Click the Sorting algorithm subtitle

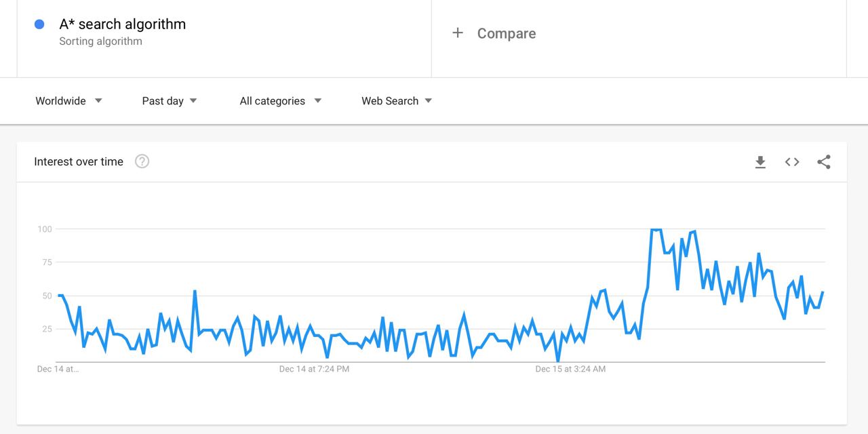(100, 41)
